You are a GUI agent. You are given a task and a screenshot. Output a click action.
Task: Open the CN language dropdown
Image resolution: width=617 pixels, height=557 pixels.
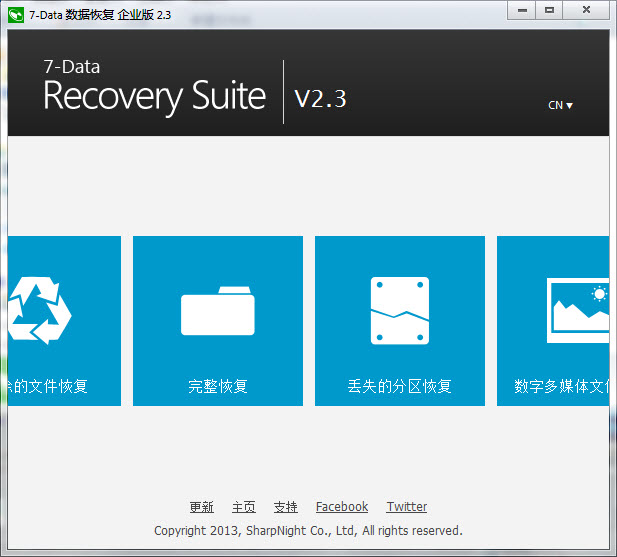(x=560, y=105)
